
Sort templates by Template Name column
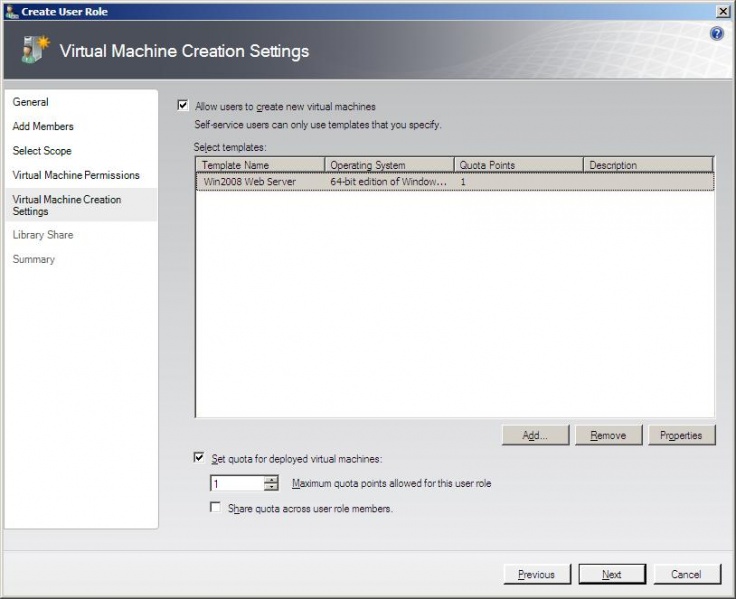pos(260,165)
